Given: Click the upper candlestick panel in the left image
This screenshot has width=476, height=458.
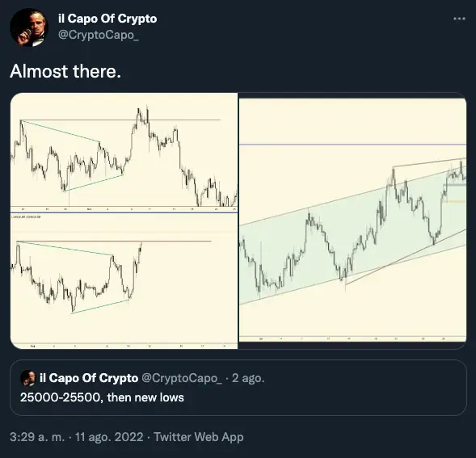Looking at the screenshot, I should click(x=124, y=152).
